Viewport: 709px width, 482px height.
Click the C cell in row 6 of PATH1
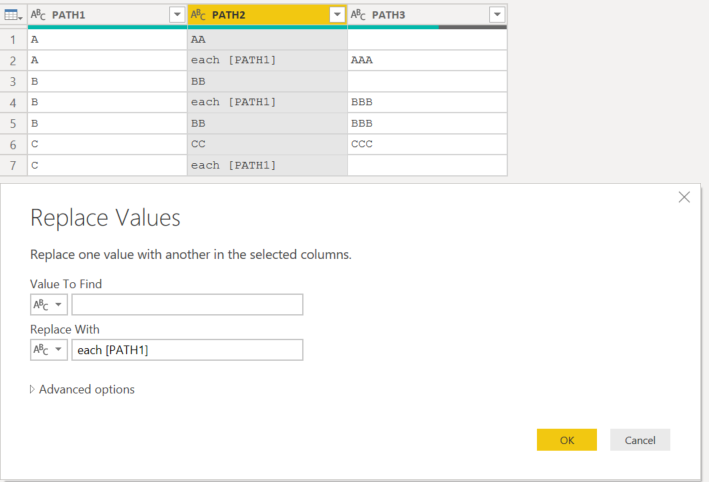click(108, 144)
